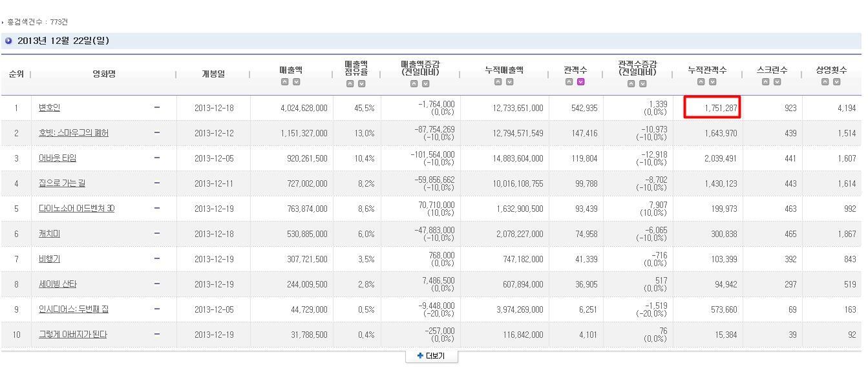
Task: Select cumulative audience 15,384
Action: coord(726,335)
